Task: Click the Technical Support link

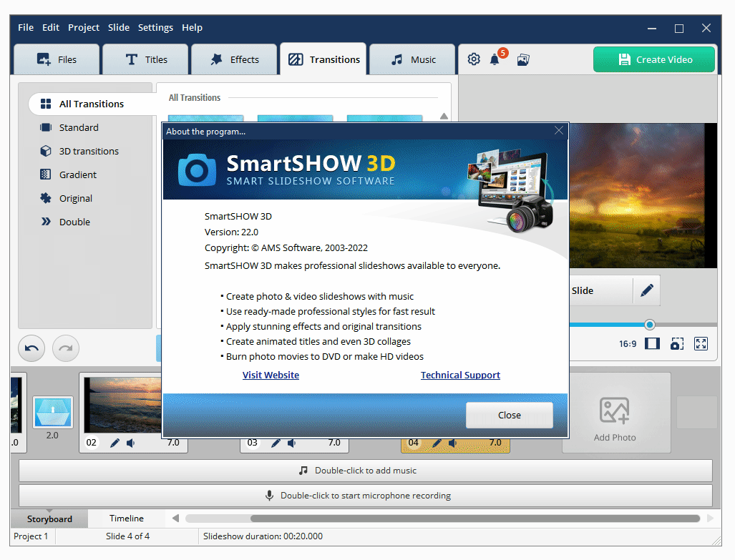Action: [x=460, y=375]
